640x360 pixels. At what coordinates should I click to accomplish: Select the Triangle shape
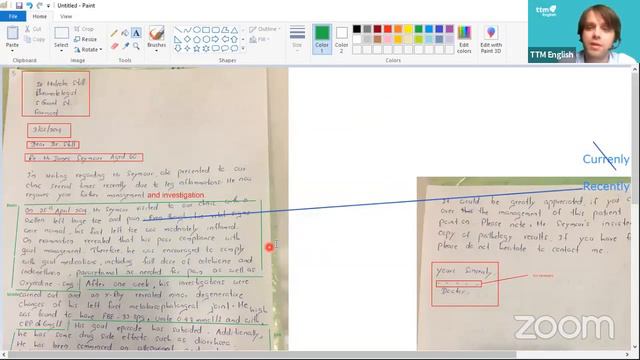point(234,30)
